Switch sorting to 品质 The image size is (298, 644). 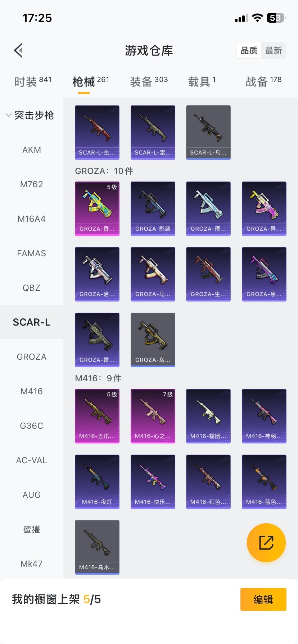click(249, 50)
